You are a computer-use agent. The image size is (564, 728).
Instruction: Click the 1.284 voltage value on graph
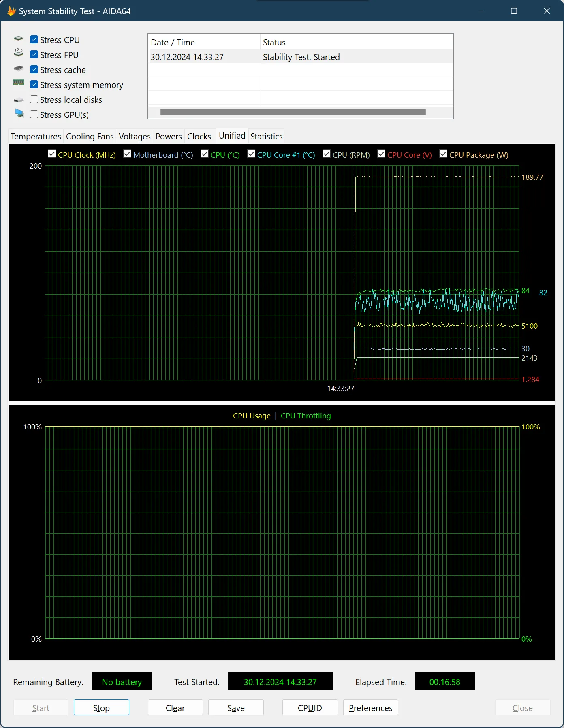point(530,379)
